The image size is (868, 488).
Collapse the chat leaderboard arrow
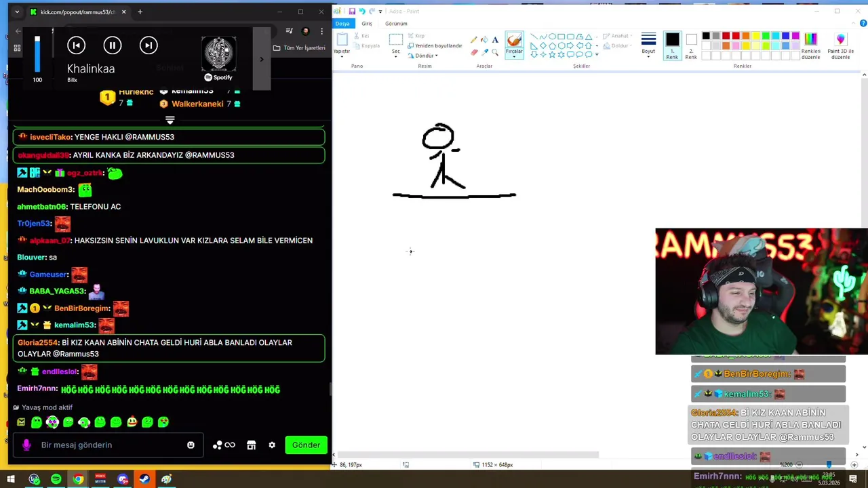[170, 120]
